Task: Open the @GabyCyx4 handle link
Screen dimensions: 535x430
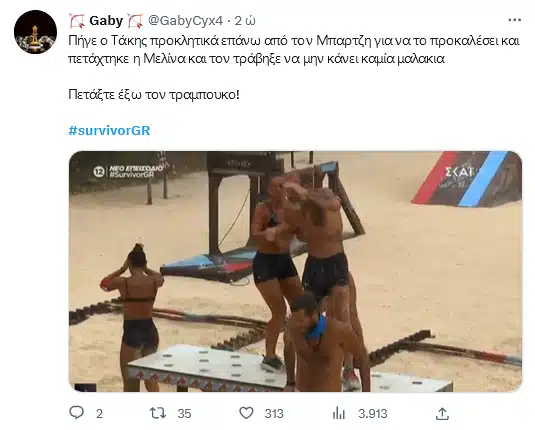Action: [x=185, y=21]
